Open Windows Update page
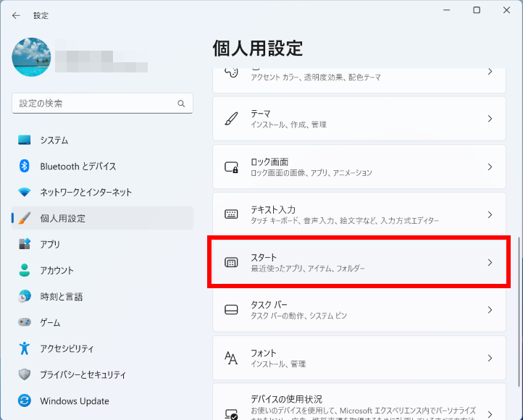Image resolution: width=523 pixels, height=420 pixels. (x=102, y=400)
